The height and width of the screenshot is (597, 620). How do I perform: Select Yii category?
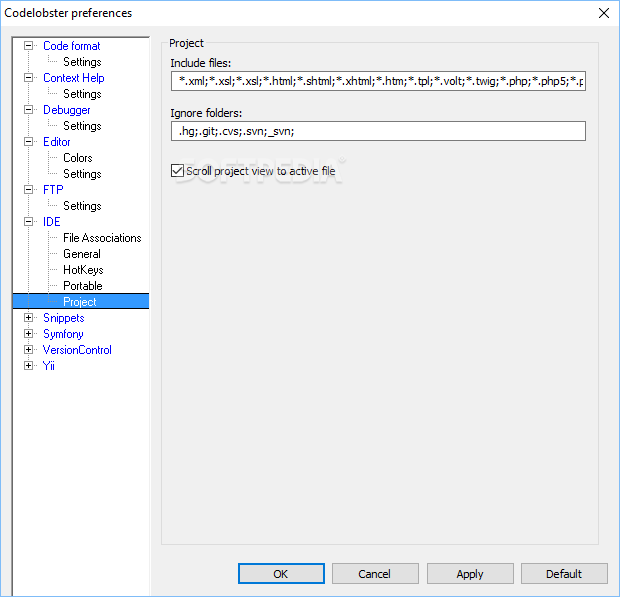pos(48,366)
